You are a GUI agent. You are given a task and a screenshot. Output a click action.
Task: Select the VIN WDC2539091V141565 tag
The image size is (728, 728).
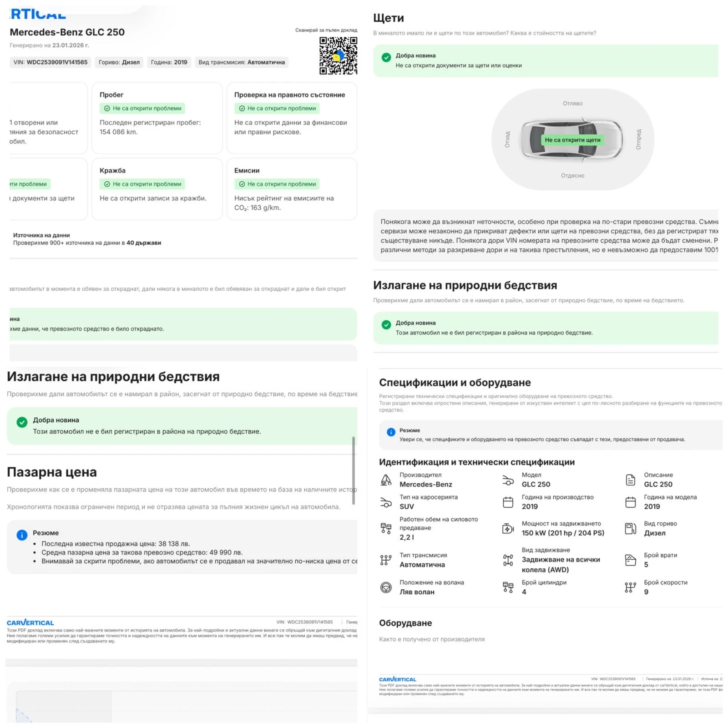point(51,62)
